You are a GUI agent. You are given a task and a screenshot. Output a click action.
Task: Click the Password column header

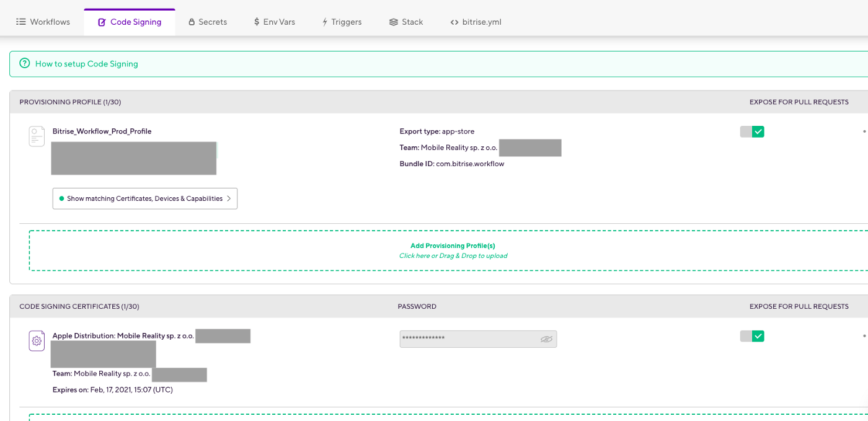click(x=417, y=306)
